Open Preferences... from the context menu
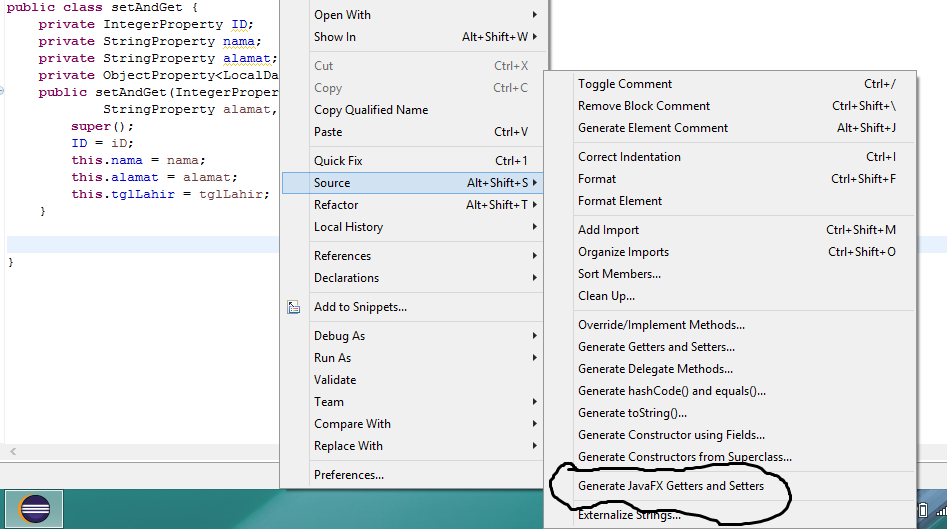The height and width of the screenshot is (529, 947). point(414,475)
